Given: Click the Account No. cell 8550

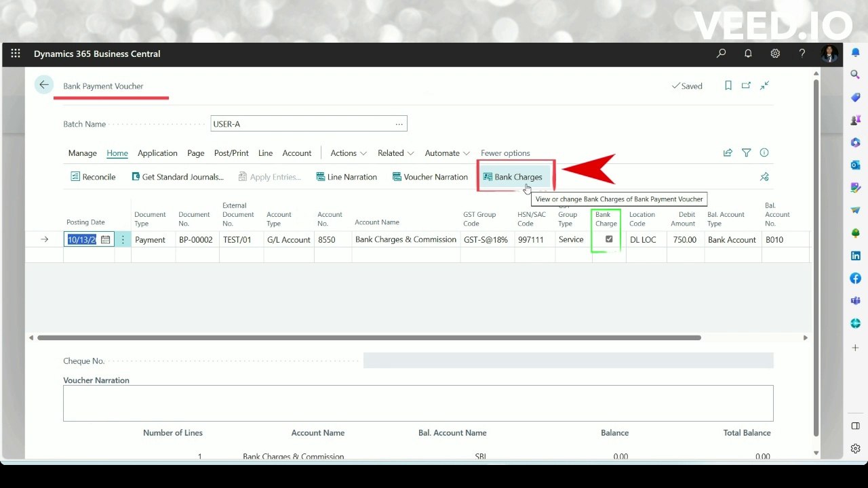Looking at the screenshot, I should 333,239.
